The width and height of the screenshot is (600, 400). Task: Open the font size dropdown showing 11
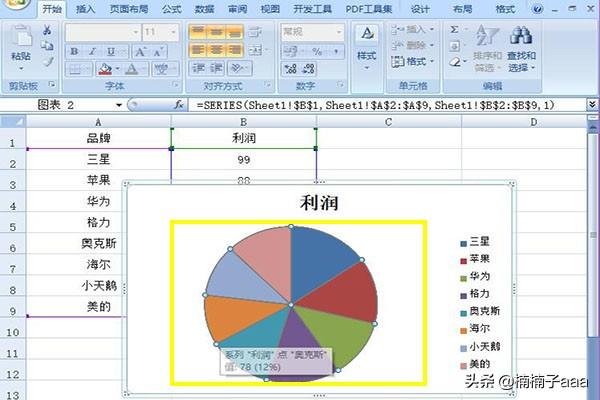[x=173, y=32]
